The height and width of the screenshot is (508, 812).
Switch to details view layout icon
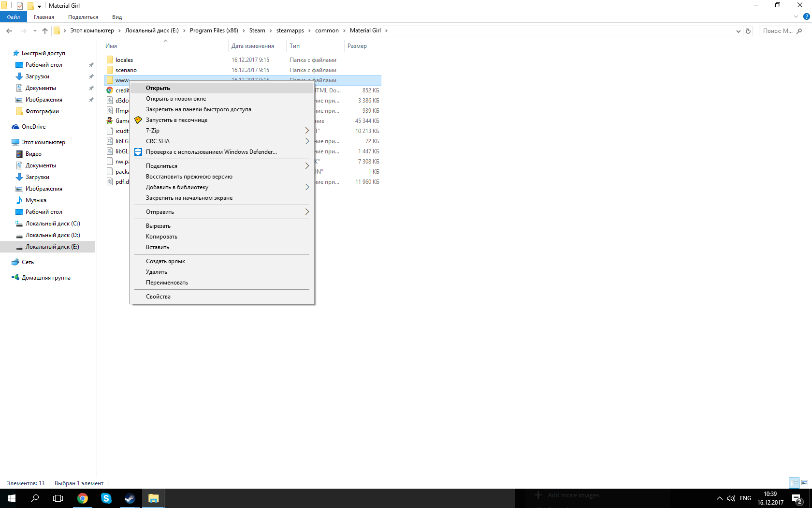click(795, 483)
